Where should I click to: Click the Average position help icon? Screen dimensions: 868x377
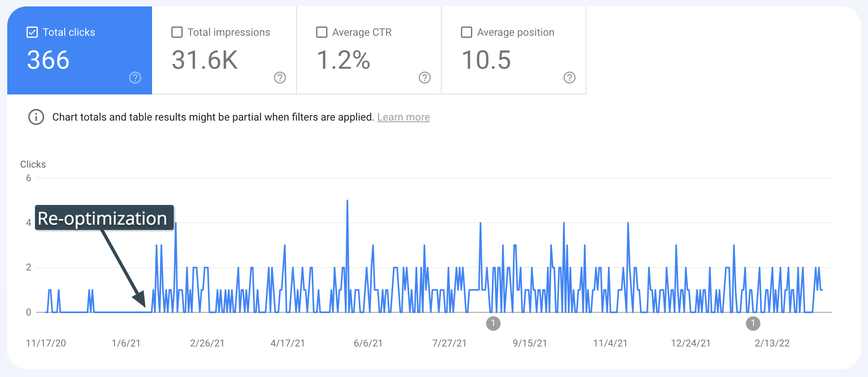(570, 78)
